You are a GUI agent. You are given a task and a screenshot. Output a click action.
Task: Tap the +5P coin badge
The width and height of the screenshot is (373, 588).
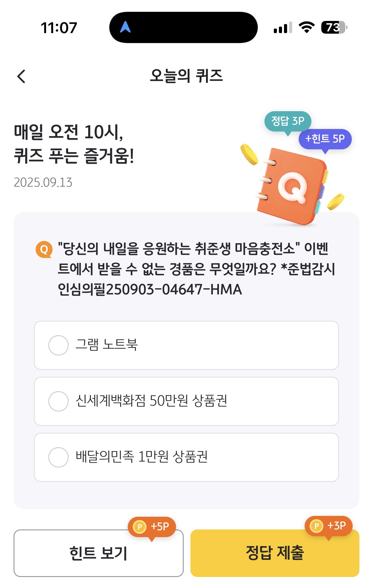(152, 527)
